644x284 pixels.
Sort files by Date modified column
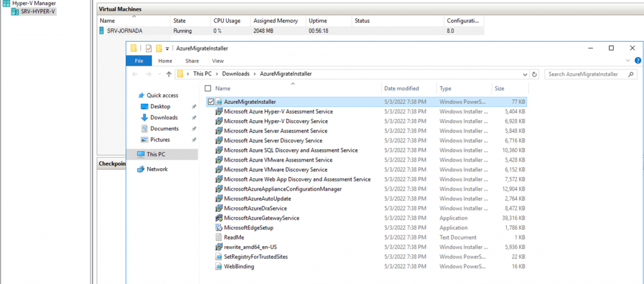(402, 88)
